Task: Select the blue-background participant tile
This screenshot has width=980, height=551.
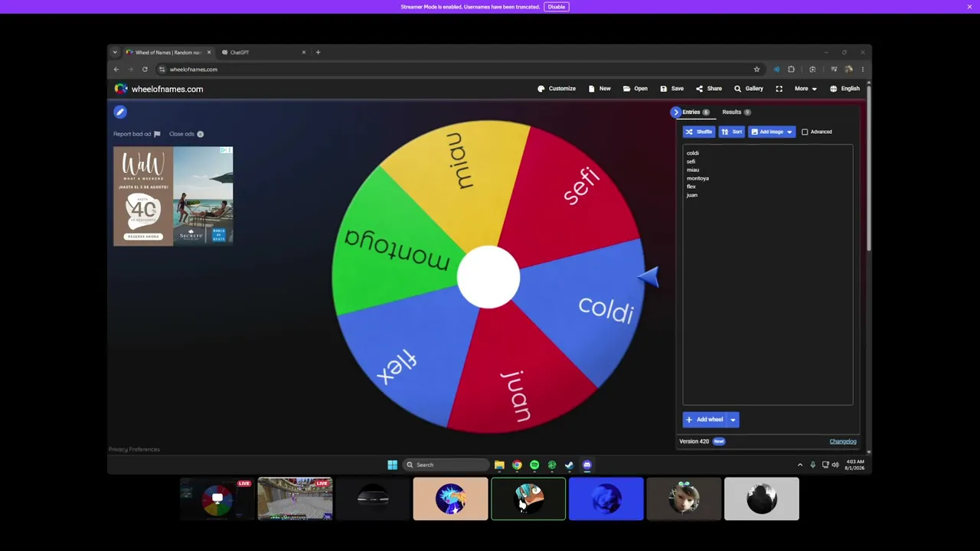Action: (x=606, y=499)
